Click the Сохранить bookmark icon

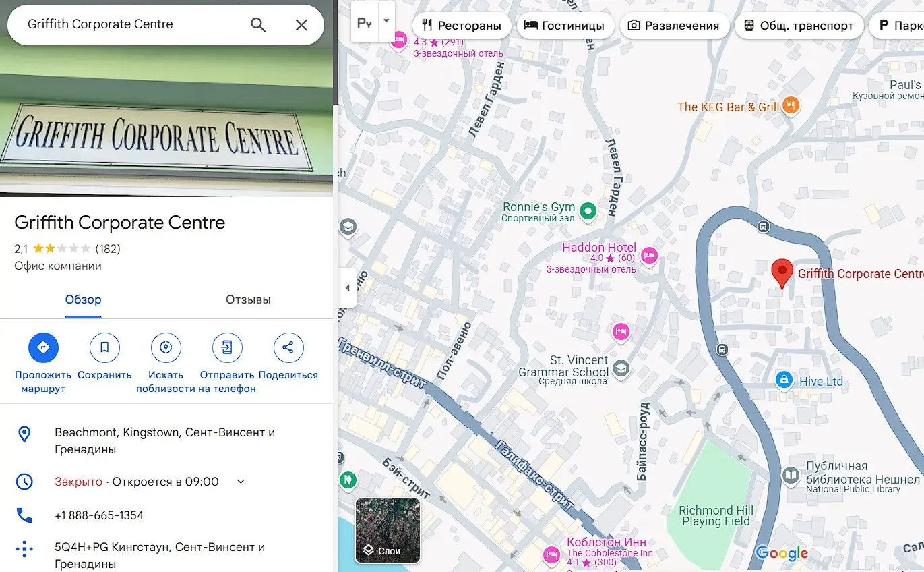click(x=104, y=348)
